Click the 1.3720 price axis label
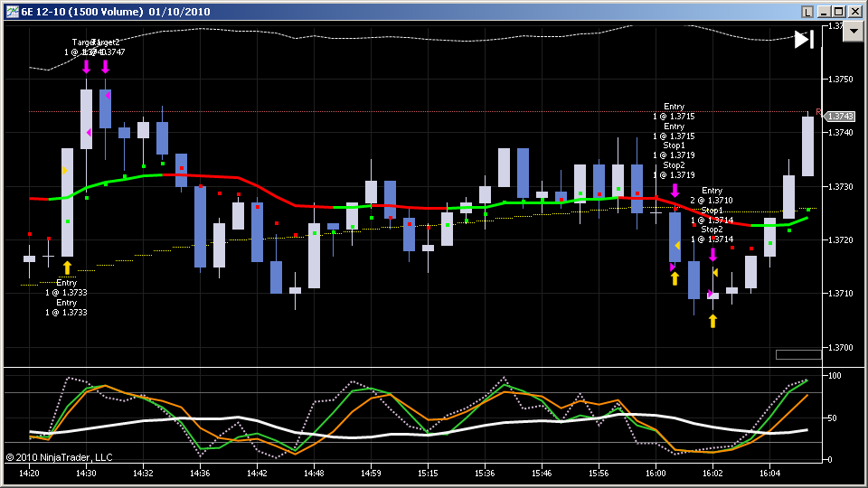The image size is (868, 488). 840,240
